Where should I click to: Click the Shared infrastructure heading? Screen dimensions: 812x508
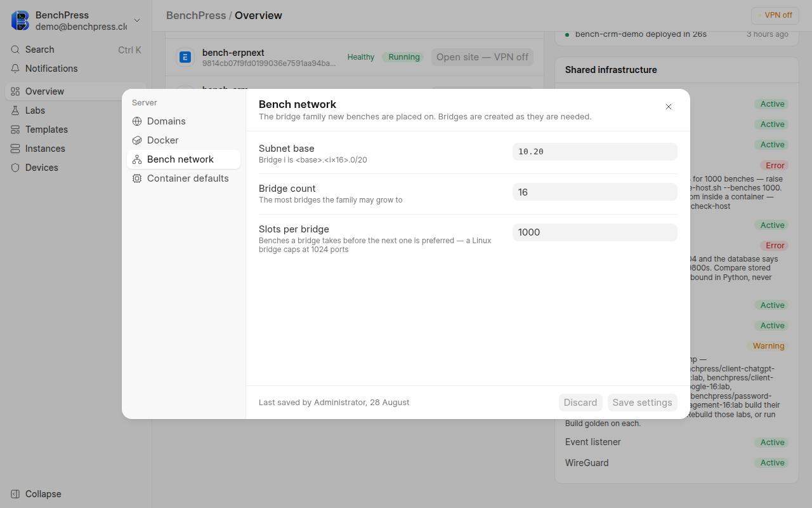[611, 70]
